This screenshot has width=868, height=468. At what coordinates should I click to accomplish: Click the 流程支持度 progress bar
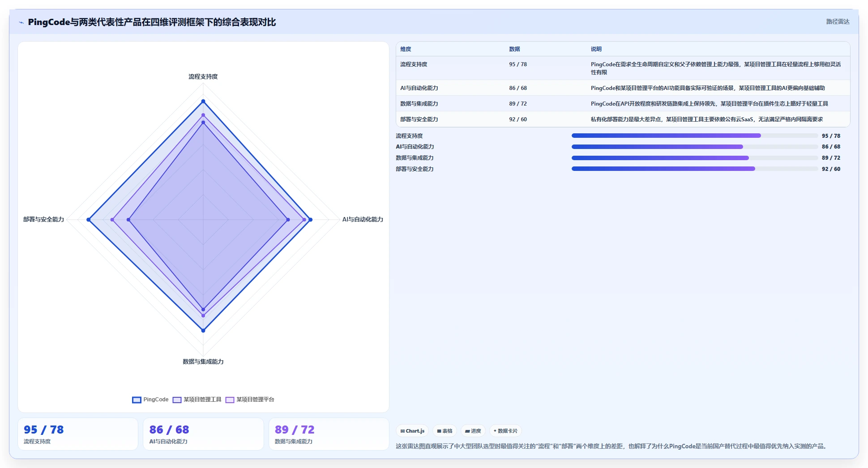pos(694,136)
